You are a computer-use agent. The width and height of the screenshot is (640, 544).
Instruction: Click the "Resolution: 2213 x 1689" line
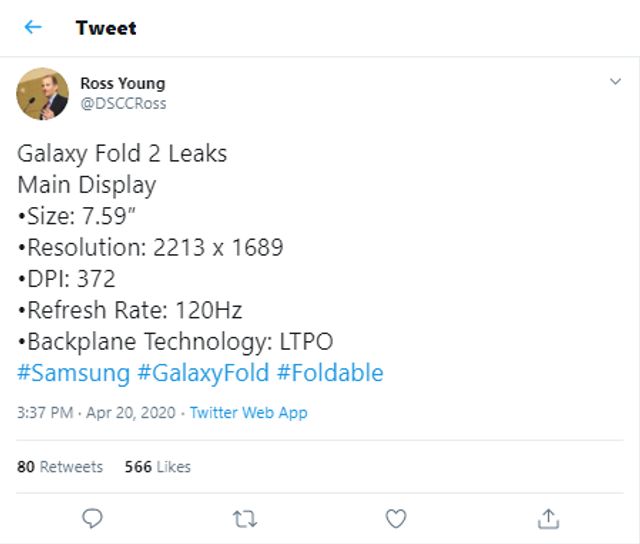(152, 247)
